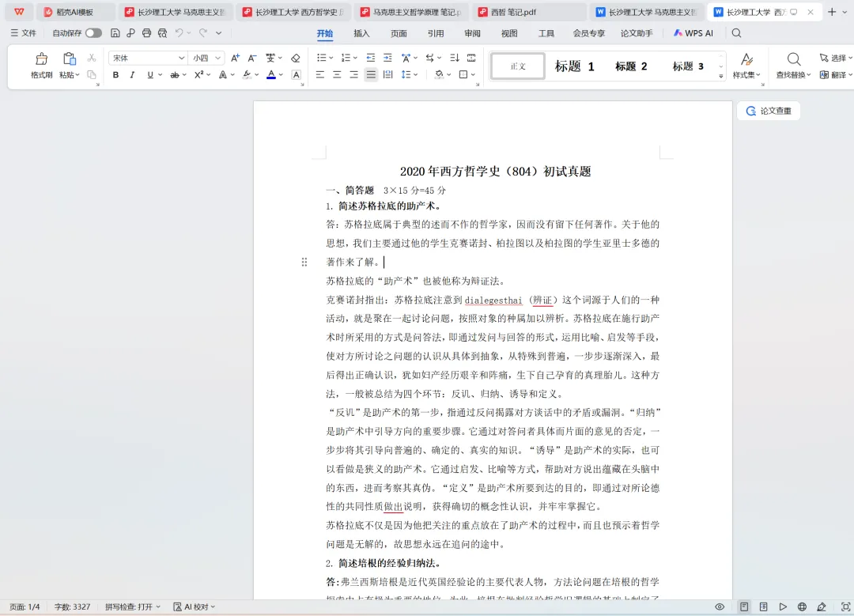Open the References (引用) tab
This screenshot has height=616, width=854.
coord(436,33)
